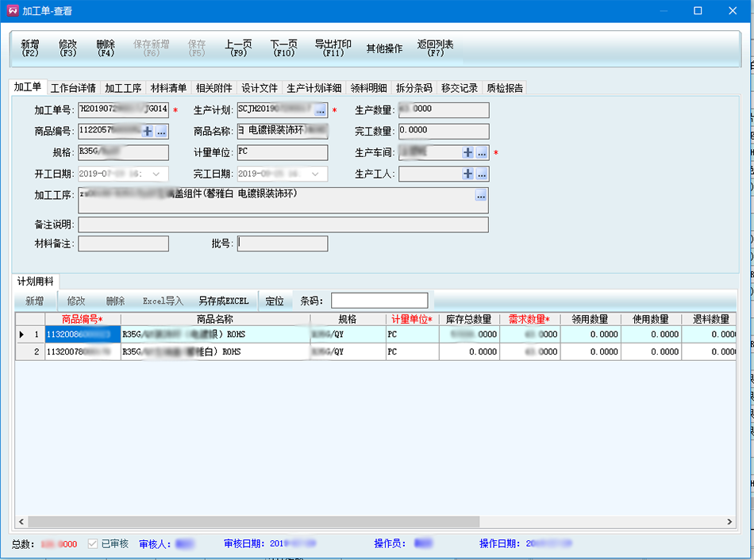Toggle the 已审核 checkbox
Viewport: 754px width, 560px height.
coord(93,543)
